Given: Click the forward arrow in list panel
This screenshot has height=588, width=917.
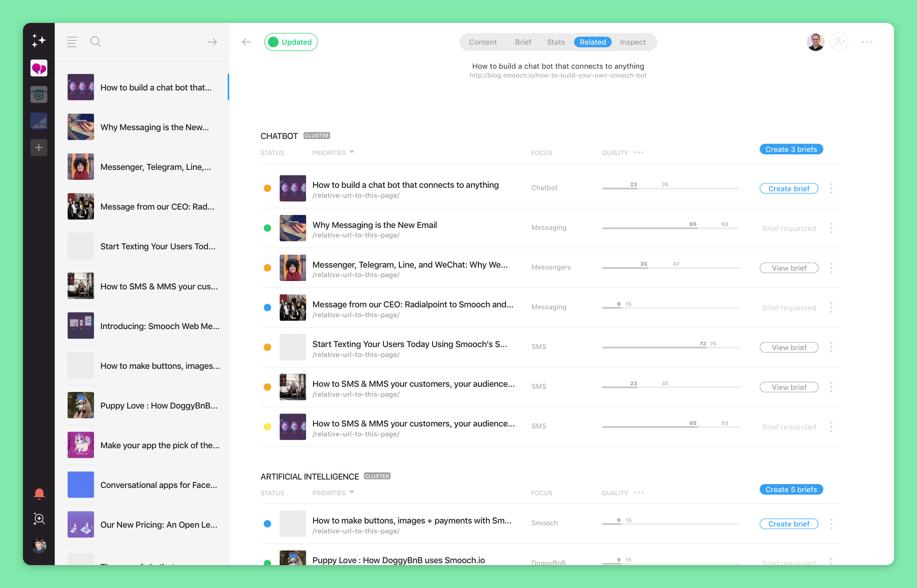Looking at the screenshot, I should [212, 42].
